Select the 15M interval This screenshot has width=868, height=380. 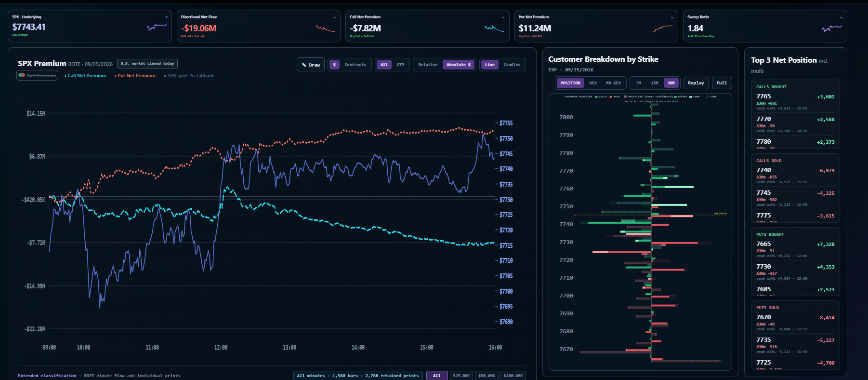(655, 83)
